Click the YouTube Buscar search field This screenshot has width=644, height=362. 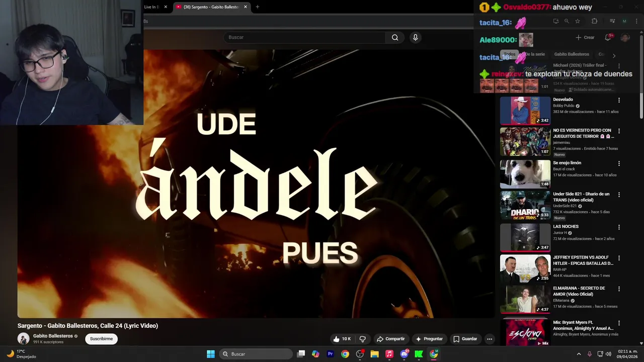(x=304, y=37)
